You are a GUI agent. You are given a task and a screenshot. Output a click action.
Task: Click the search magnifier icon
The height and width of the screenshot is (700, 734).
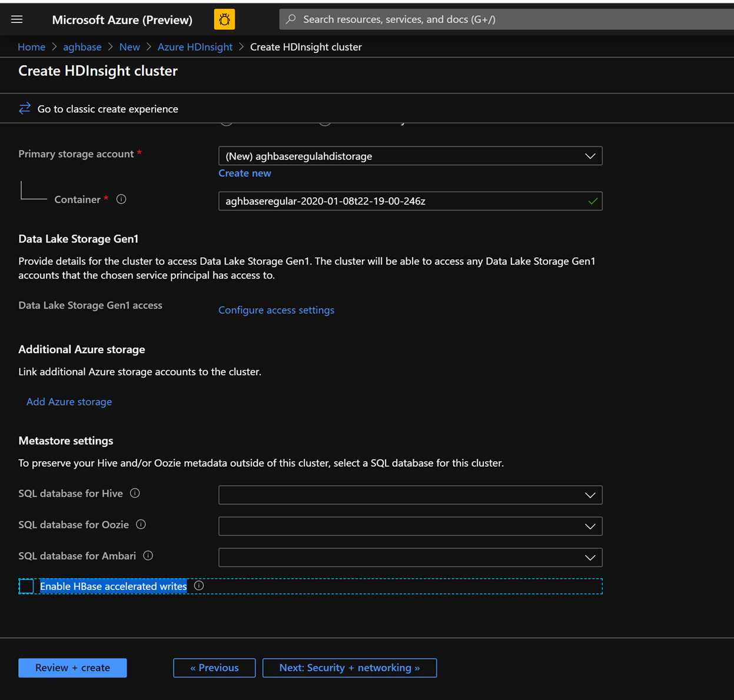[x=291, y=19]
